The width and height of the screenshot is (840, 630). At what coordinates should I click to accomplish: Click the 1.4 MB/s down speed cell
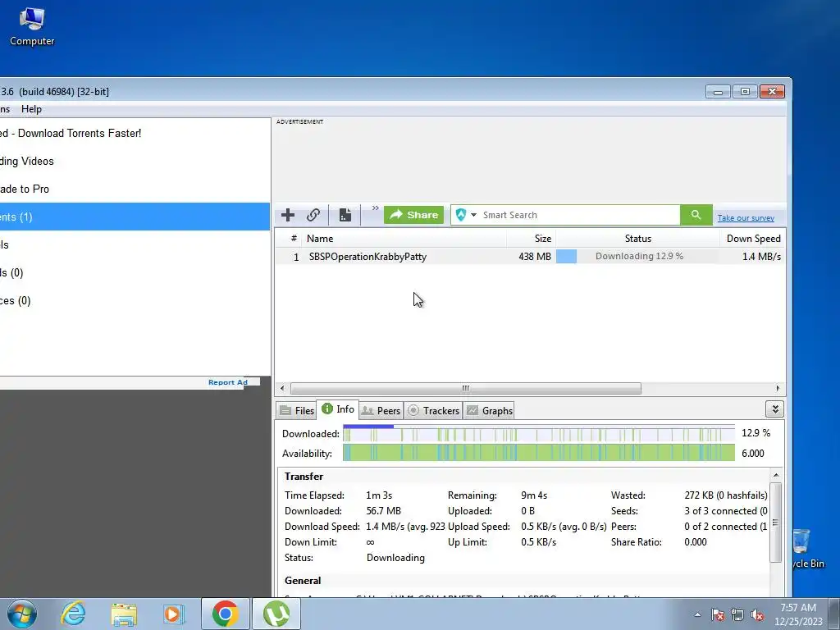[x=761, y=257]
